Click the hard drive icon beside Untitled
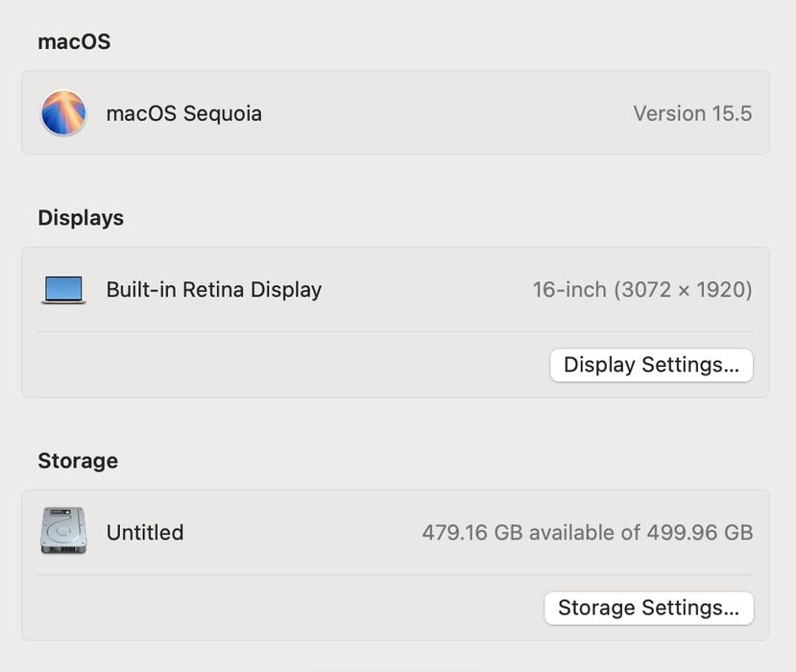Image resolution: width=796 pixels, height=672 pixels. pos(63,531)
